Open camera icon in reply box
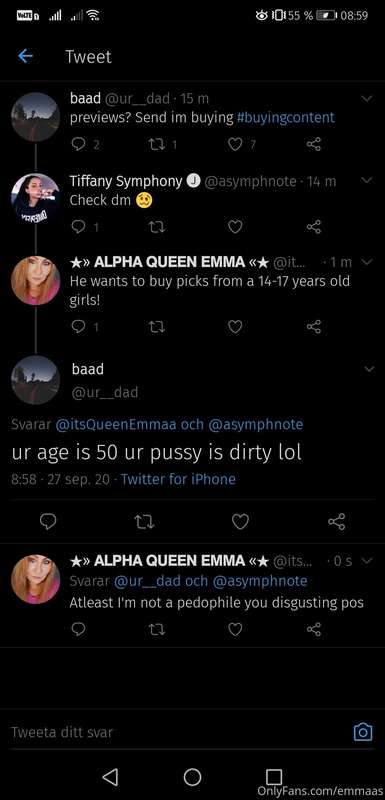This screenshot has height=800, width=385. click(363, 732)
